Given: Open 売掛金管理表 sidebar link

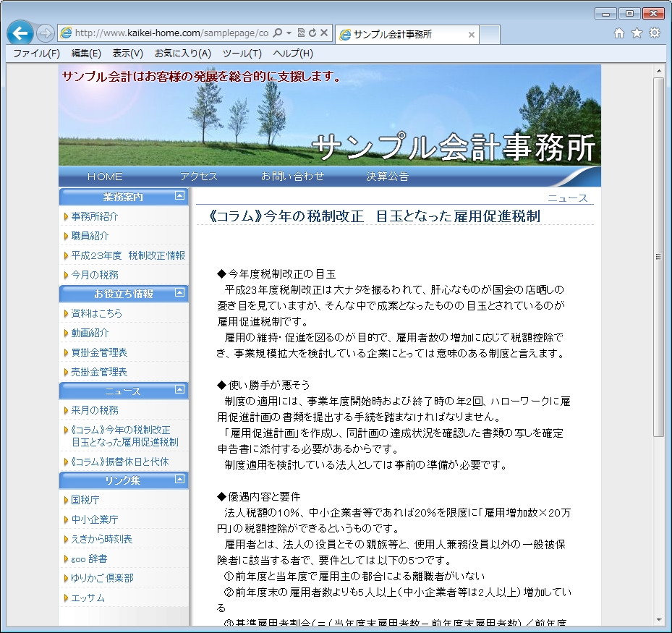Looking at the screenshot, I should coord(99,372).
